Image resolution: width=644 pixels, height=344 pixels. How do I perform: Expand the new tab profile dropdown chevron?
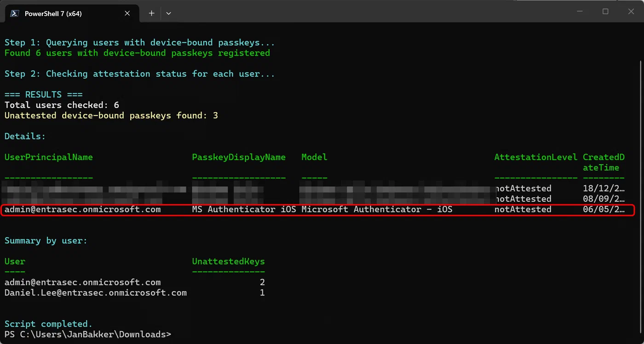tap(168, 13)
